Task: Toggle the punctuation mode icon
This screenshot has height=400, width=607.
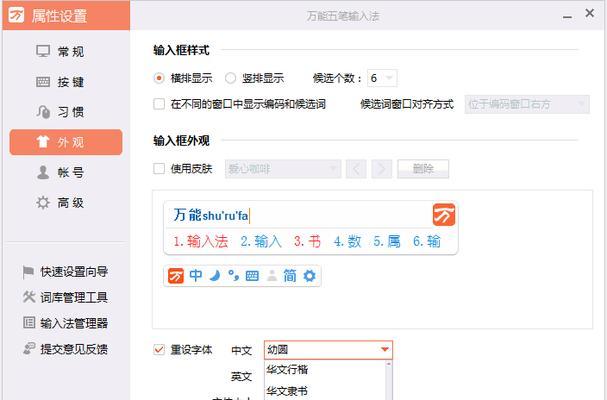Action: pos(233,276)
